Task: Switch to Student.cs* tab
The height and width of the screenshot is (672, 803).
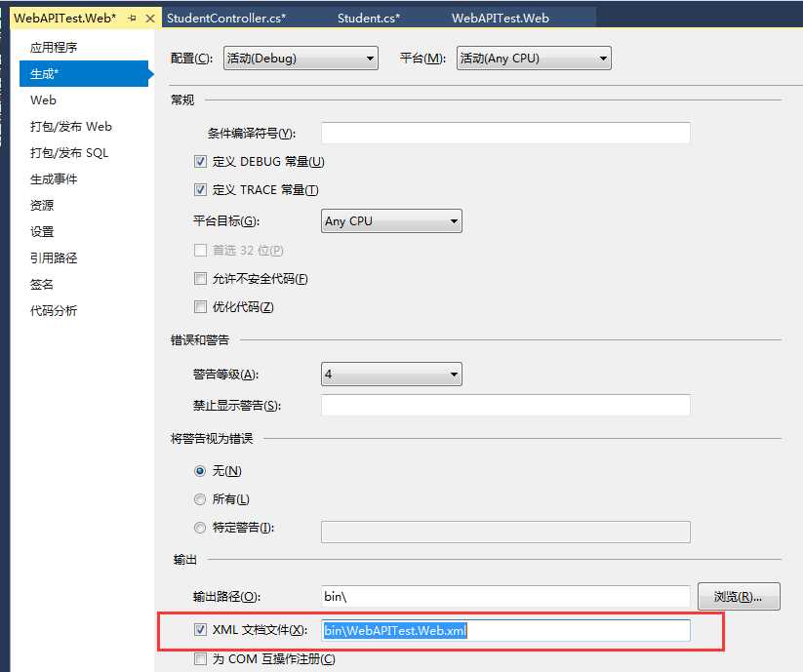Action: [x=368, y=18]
